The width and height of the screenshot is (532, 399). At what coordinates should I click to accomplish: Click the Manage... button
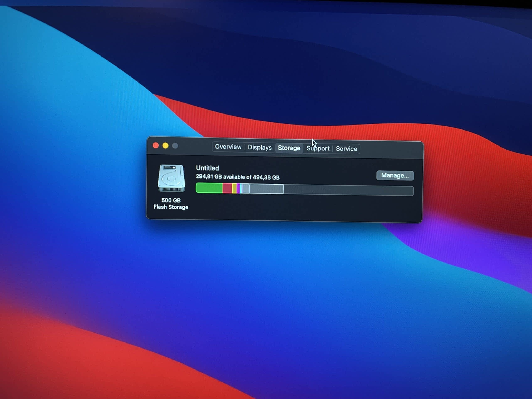[x=395, y=176]
